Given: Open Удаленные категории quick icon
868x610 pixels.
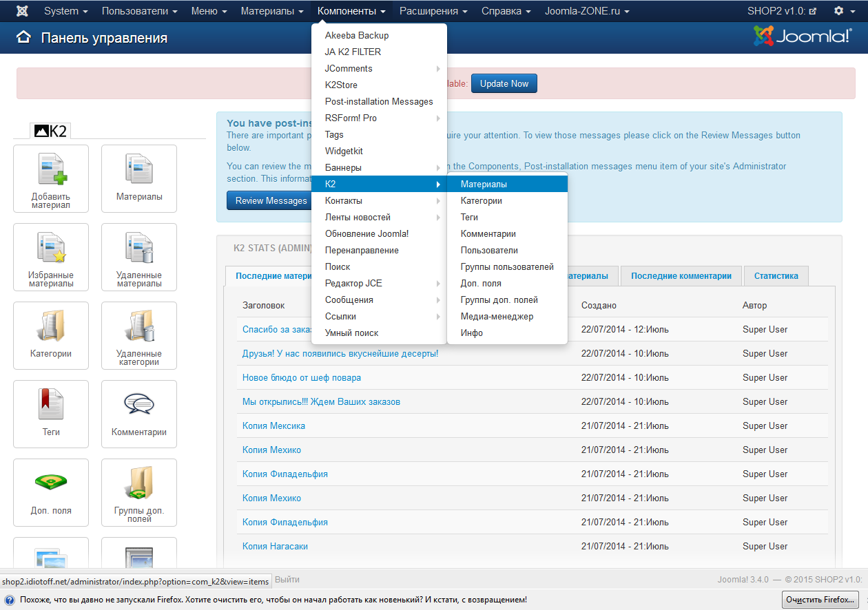Looking at the screenshot, I should [x=139, y=335].
